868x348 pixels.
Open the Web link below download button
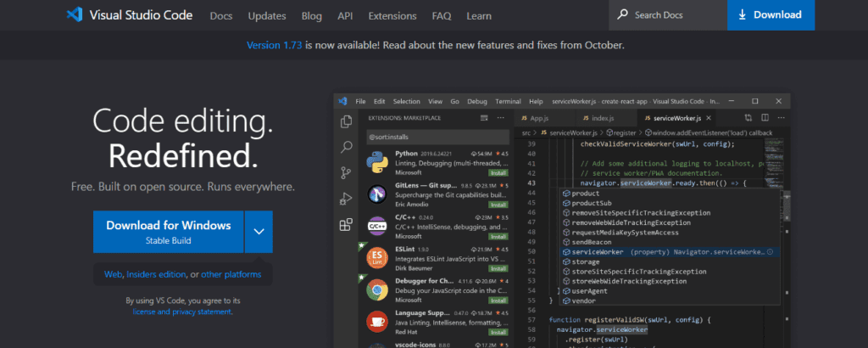tap(113, 274)
